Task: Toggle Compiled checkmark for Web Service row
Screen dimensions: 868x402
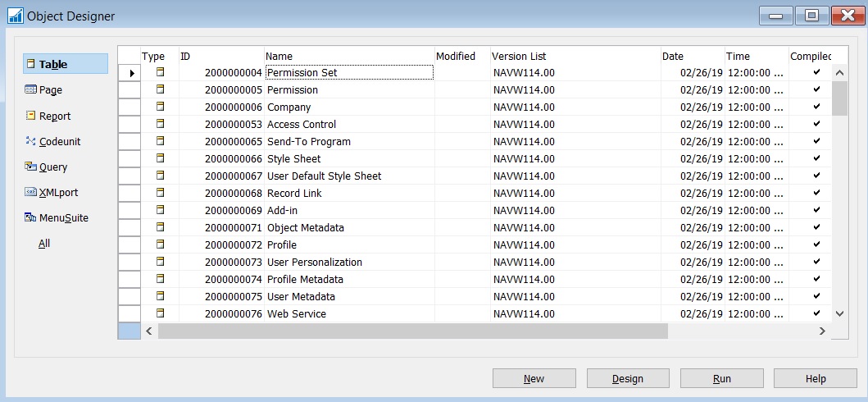Action: [816, 313]
